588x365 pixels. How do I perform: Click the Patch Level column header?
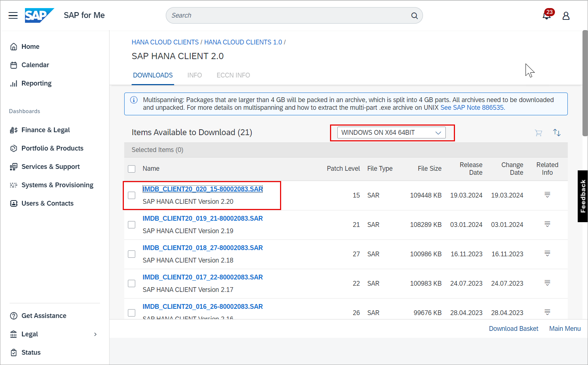(x=343, y=169)
